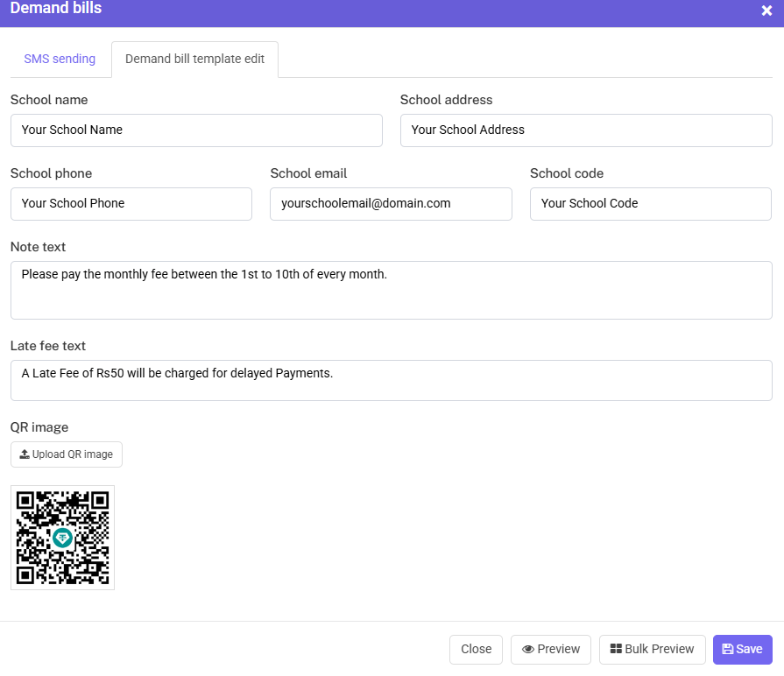This screenshot has width=784, height=676.
Task: Click the School name input field
Action: click(196, 130)
